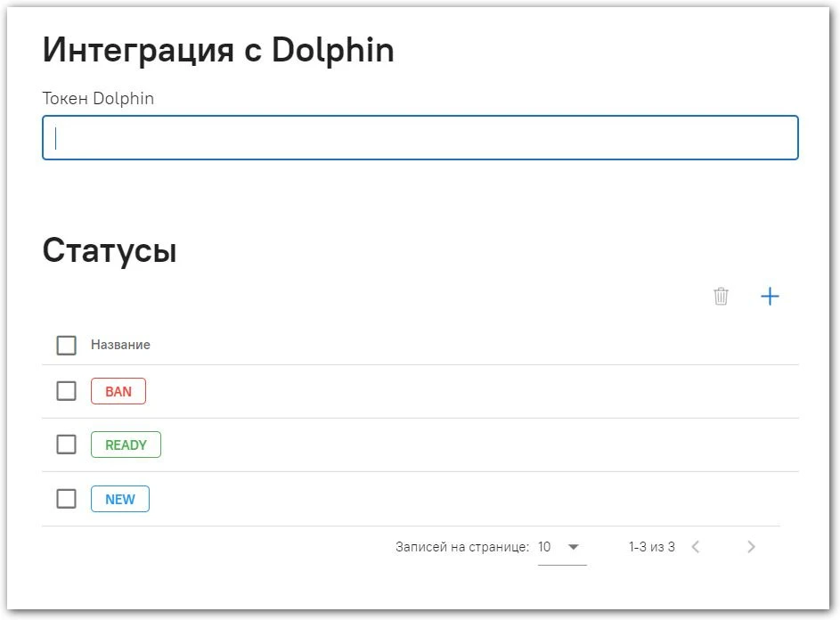Go to the next page of statuses
Image resolution: width=840 pixels, height=620 pixels.
[751, 547]
